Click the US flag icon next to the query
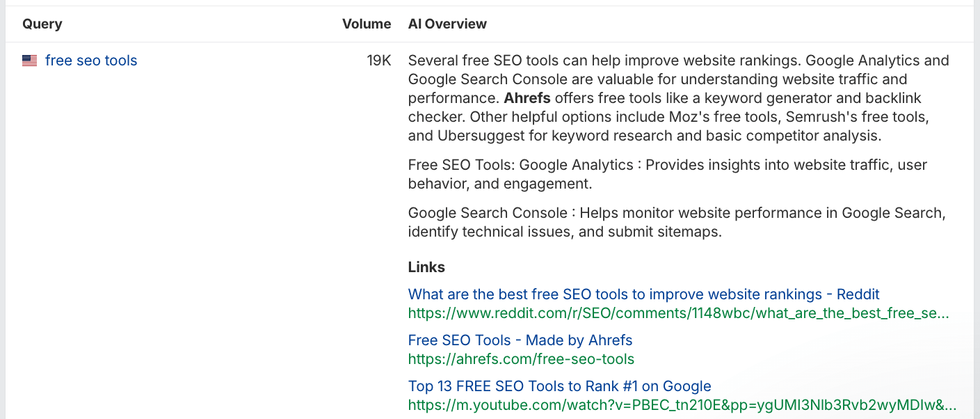Image resolution: width=980 pixels, height=419 pixels. tap(29, 61)
